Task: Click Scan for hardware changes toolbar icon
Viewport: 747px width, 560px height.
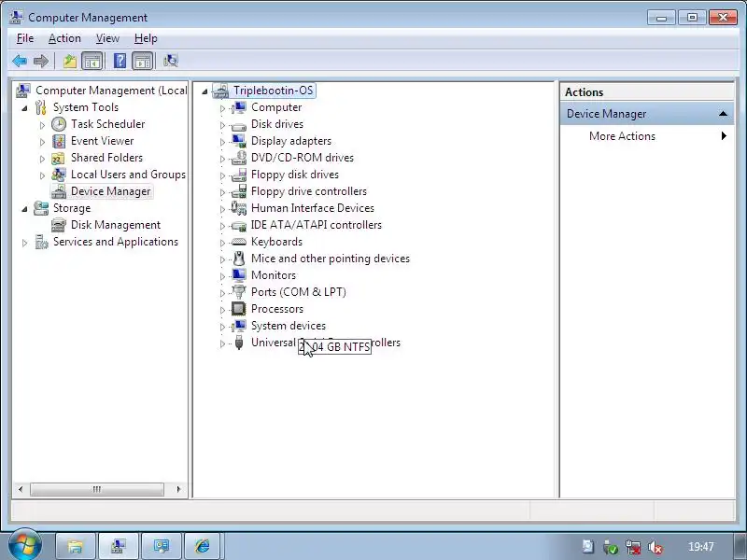Action: pos(170,61)
